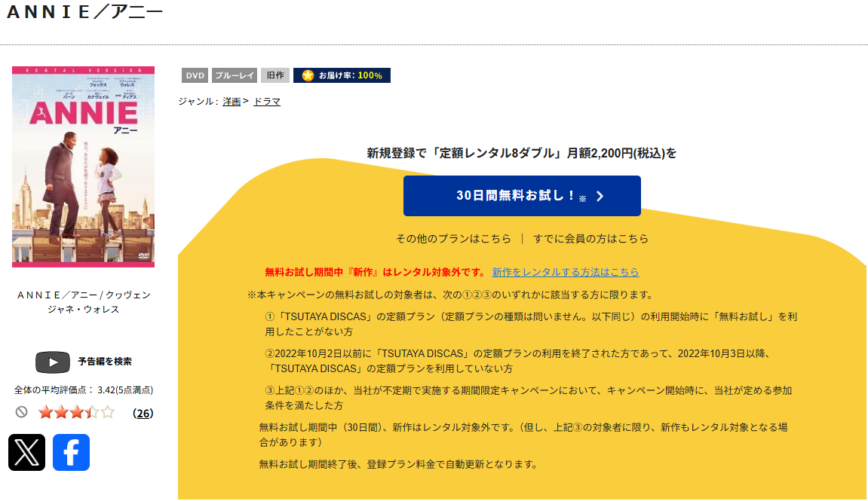This screenshot has height=501, width=868.
Task: Open the (26) reviews count link
Action: click(143, 413)
